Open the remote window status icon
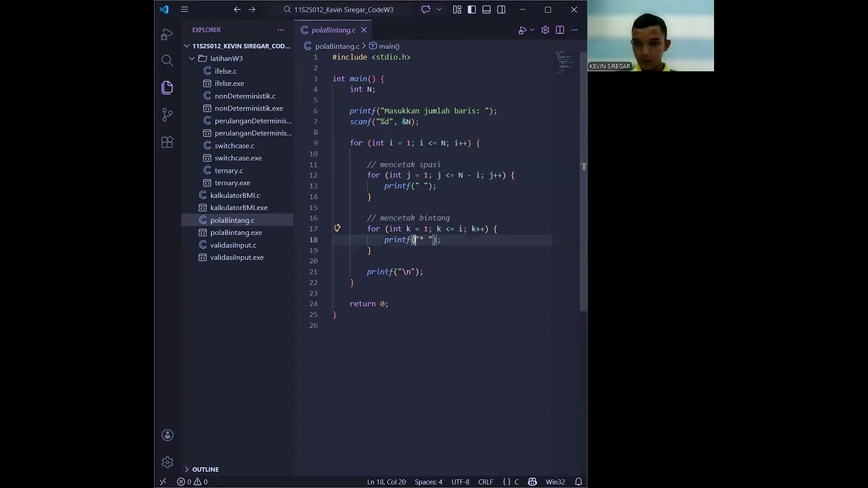The image size is (868, 488). (163, 482)
